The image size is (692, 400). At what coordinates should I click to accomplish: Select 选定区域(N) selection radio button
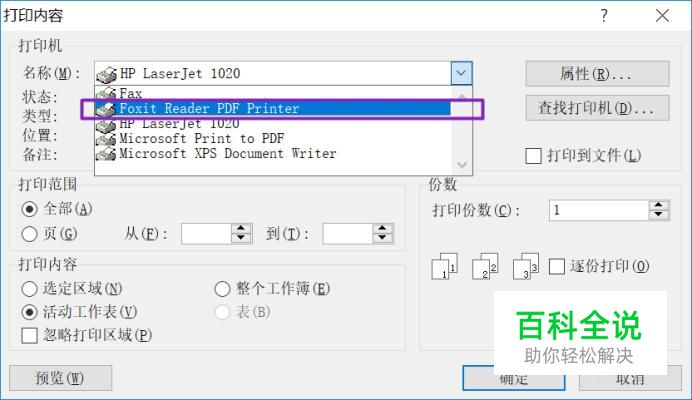[30, 289]
